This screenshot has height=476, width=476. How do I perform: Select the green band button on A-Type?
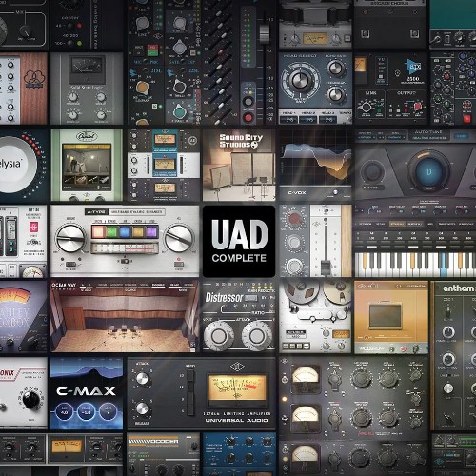tap(111, 231)
